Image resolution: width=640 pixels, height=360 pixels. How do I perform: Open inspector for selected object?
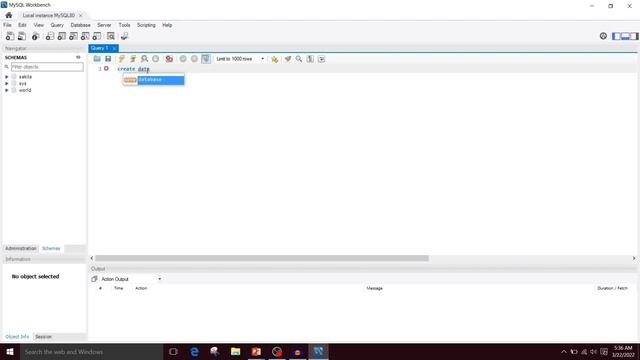tap(36, 36)
